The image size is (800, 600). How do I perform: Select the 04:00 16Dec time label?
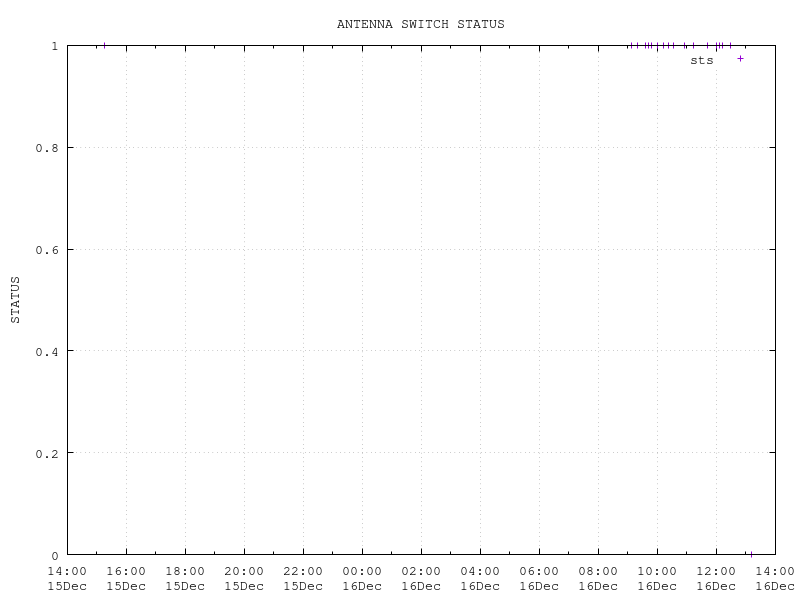(x=480, y=579)
